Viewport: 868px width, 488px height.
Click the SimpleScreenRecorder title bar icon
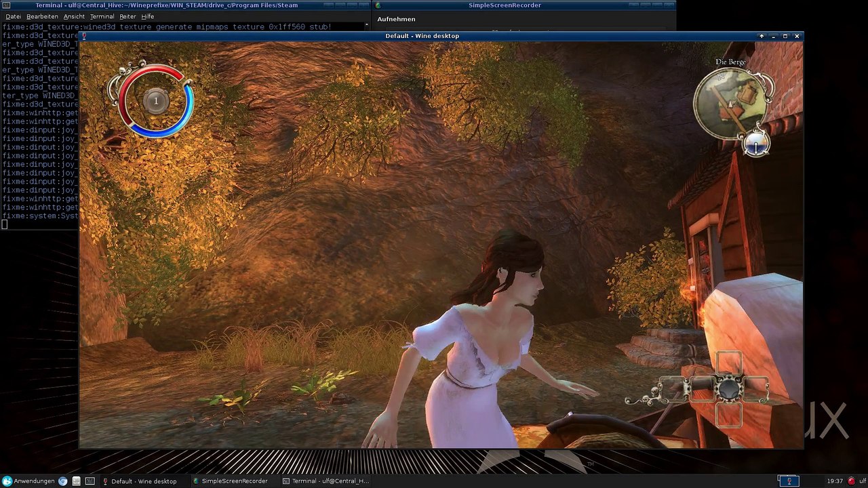point(378,5)
